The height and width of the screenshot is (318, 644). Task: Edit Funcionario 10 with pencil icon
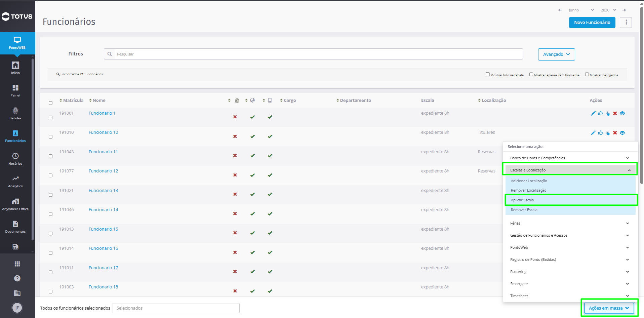point(593,133)
